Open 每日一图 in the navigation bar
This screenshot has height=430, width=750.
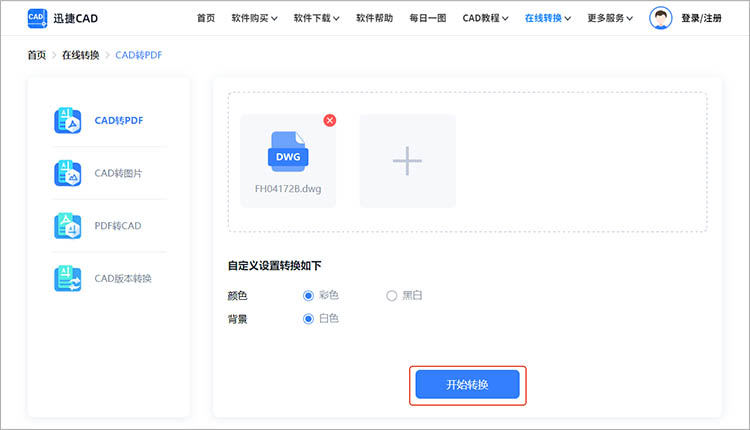click(x=428, y=18)
